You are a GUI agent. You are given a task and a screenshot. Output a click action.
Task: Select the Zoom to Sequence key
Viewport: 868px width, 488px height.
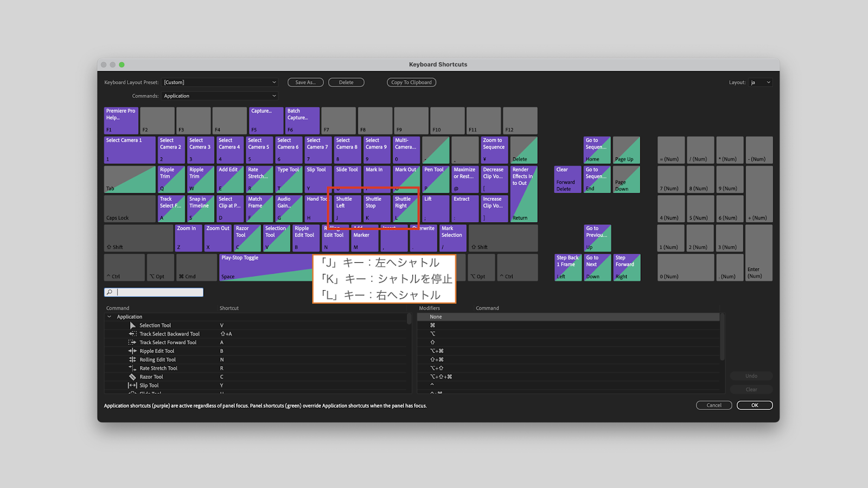click(495, 150)
